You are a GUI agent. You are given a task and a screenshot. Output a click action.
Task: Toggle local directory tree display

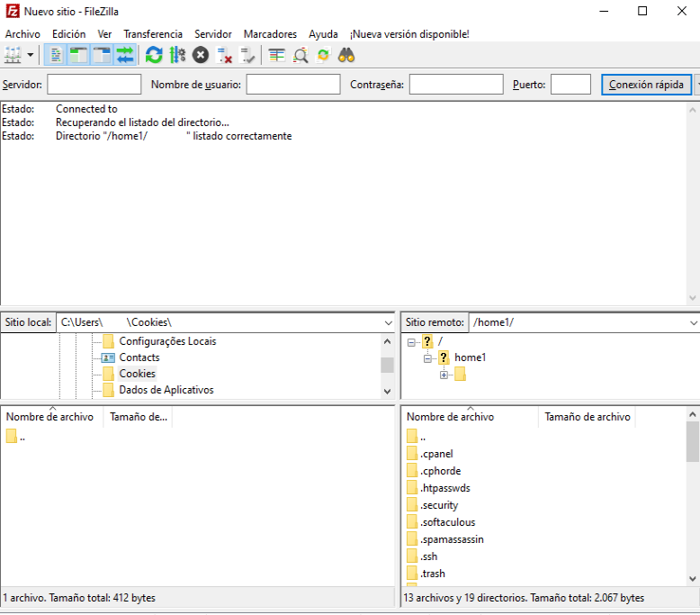pos(78,56)
